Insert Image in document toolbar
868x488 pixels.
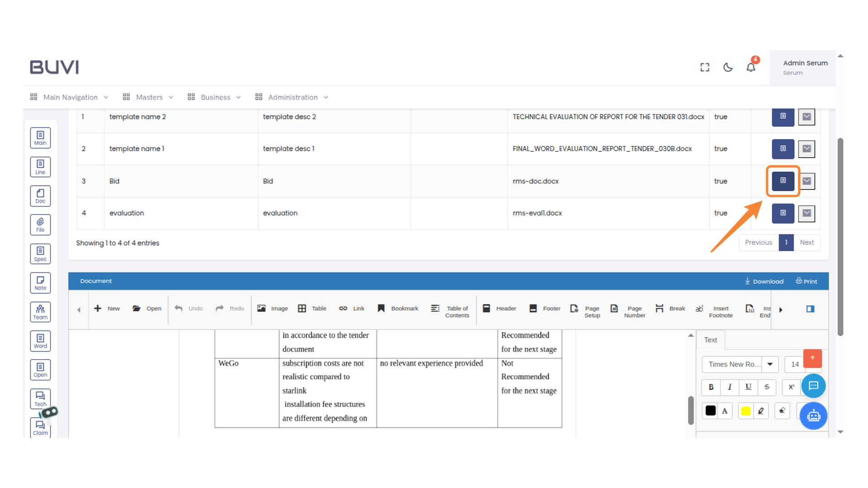pyautogui.click(x=272, y=309)
